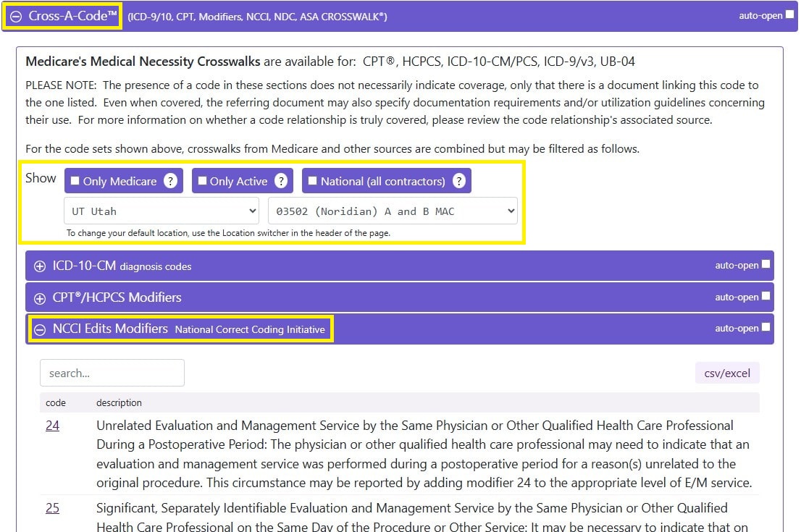Click Medicare's Medical Necessity Crosswalks heading
Screen dimensions: 801x532
[143, 62]
